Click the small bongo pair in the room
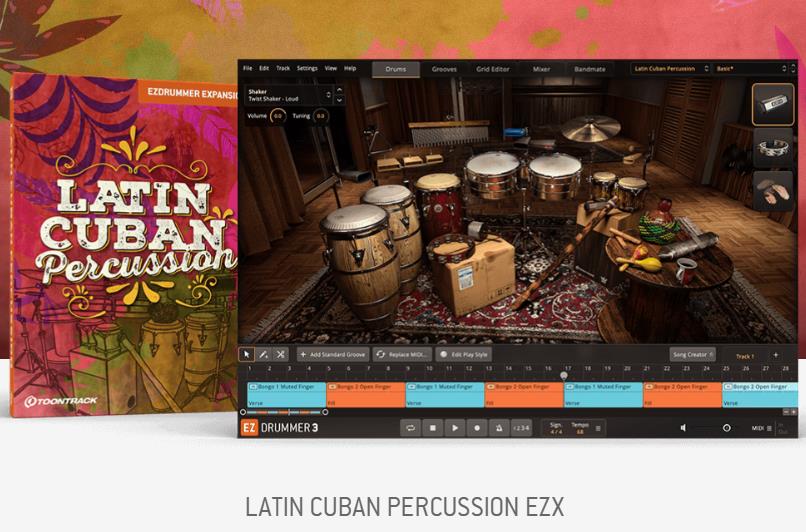 618,189
